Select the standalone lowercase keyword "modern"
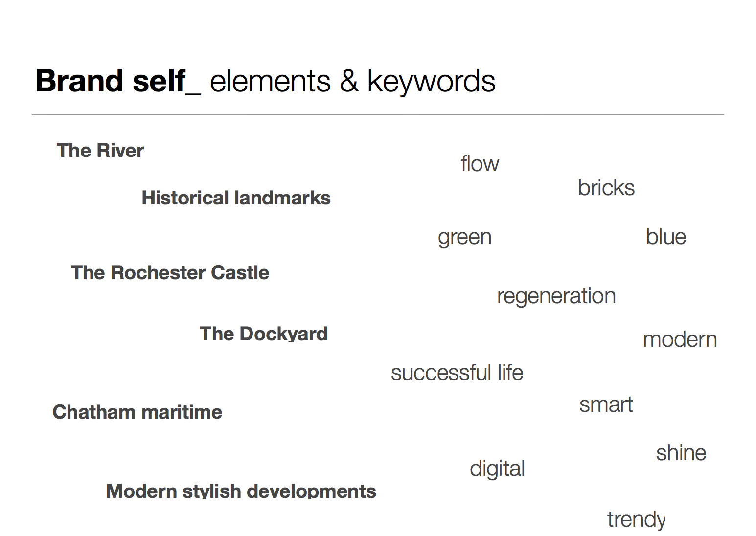The height and width of the screenshot is (536, 756). pos(680,340)
